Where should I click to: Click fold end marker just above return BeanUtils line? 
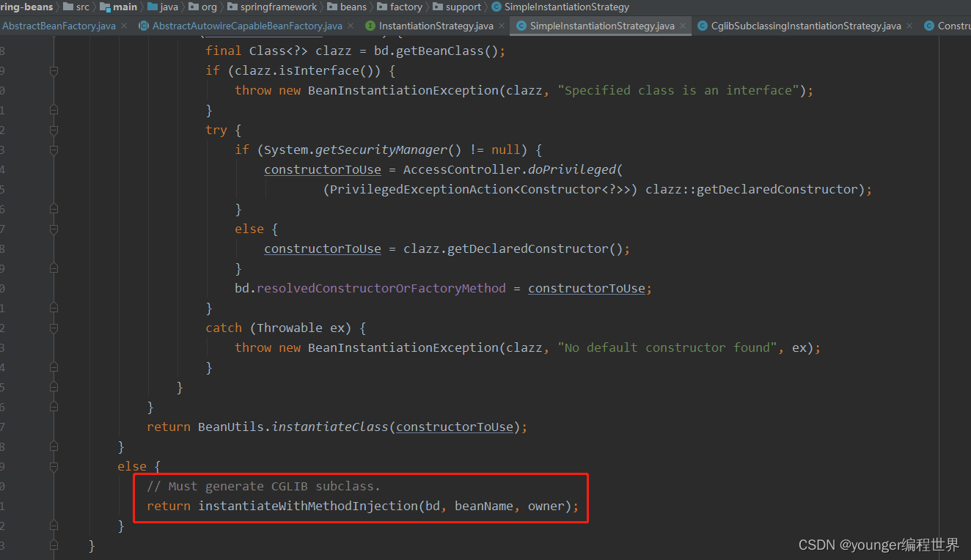point(54,407)
